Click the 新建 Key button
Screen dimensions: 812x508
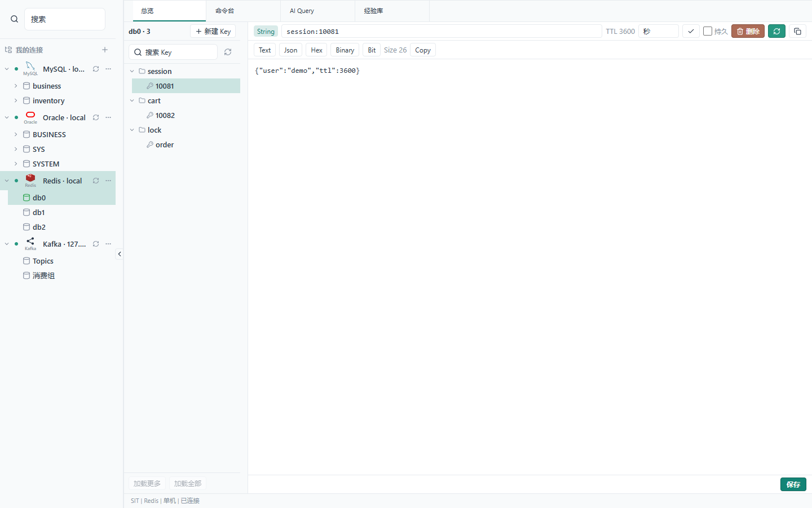(213, 32)
